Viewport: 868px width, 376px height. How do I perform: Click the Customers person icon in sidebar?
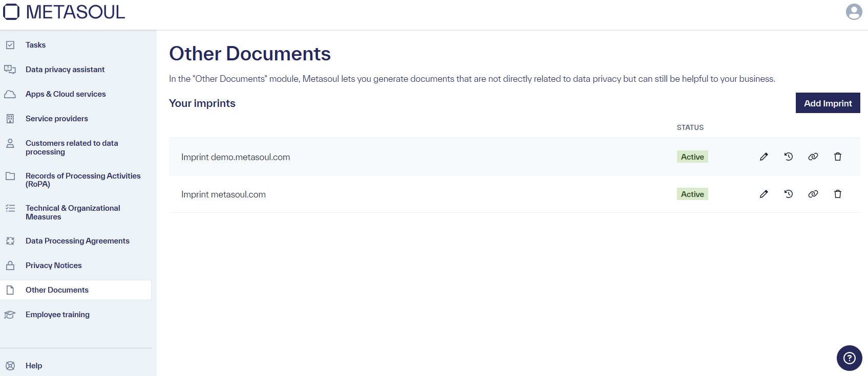pyautogui.click(x=10, y=143)
